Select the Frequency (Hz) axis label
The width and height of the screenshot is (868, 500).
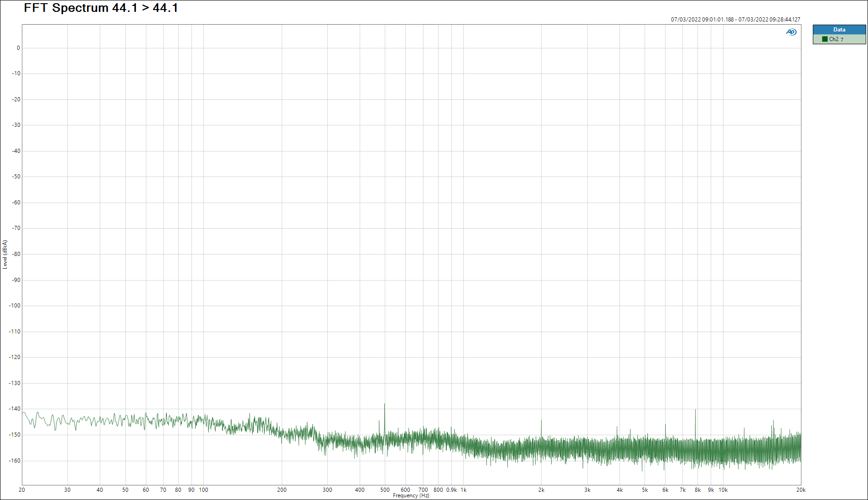(411, 495)
